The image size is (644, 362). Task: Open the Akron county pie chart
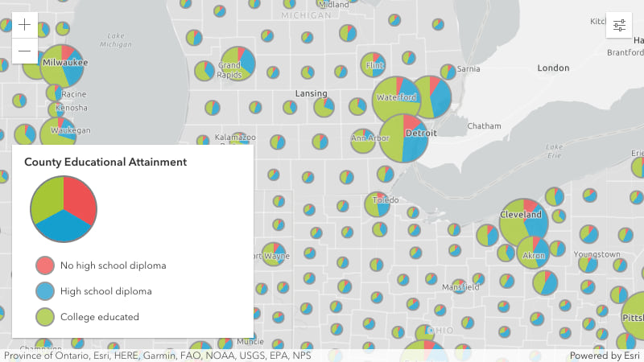pyautogui.click(x=533, y=253)
